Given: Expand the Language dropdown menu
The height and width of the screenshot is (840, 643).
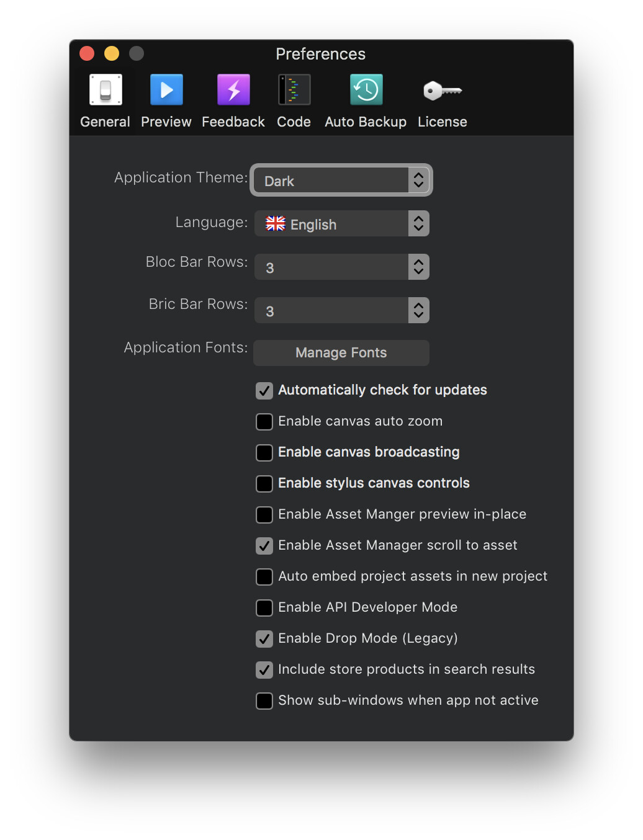Looking at the screenshot, I should point(341,224).
